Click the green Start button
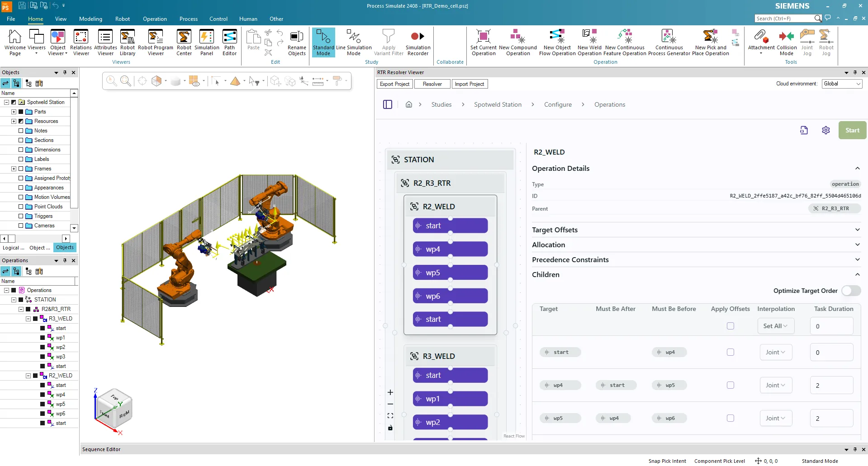Viewport: 868px width, 466px height. coord(852,130)
